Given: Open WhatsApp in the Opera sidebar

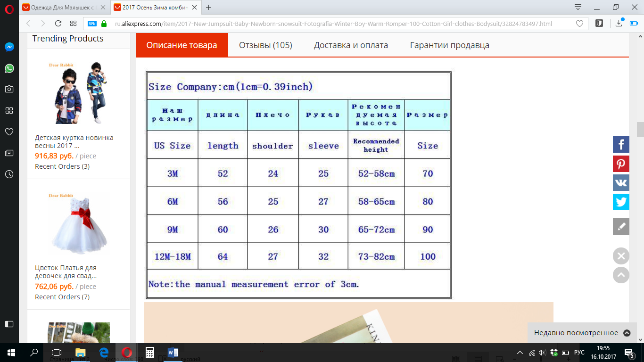Looking at the screenshot, I should pyautogui.click(x=9, y=68).
